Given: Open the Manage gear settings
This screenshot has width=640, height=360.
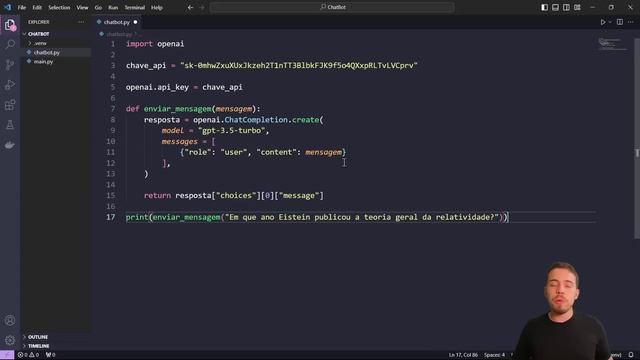Looking at the screenshot, I should tap(10, 340).
